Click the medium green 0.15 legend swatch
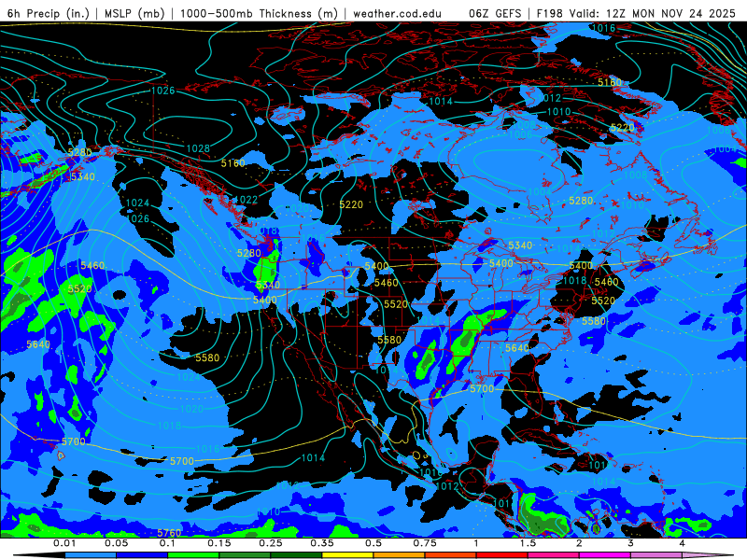Image resolution: width=747 pixels, height=560 pixels. [x=245, y=555]
